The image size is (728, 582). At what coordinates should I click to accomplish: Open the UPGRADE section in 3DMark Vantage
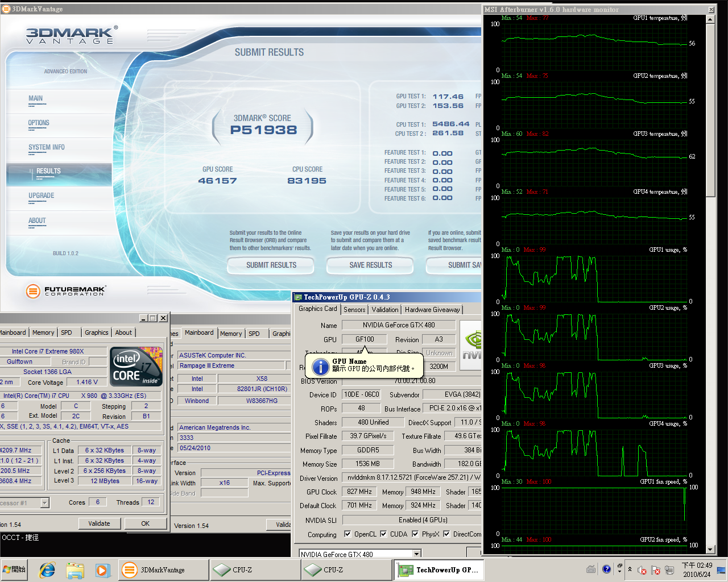pos(42,196)
